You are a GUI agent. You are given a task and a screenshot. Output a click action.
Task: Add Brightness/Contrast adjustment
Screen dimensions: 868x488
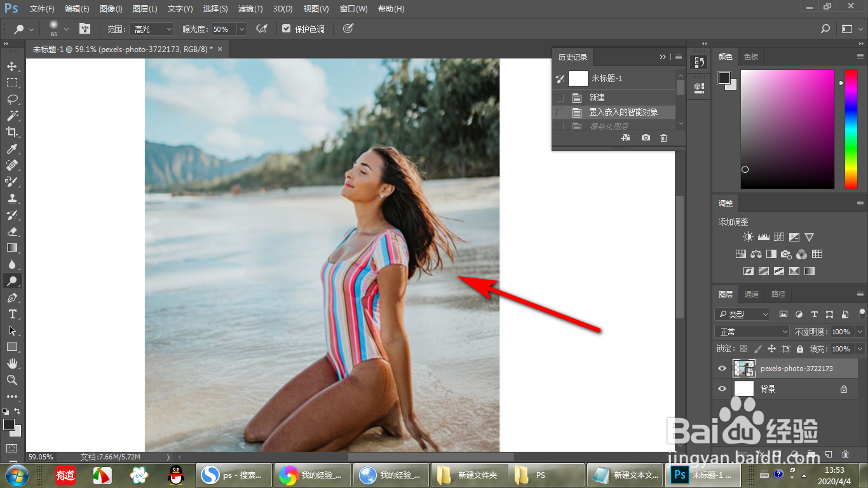pos(748,237)
